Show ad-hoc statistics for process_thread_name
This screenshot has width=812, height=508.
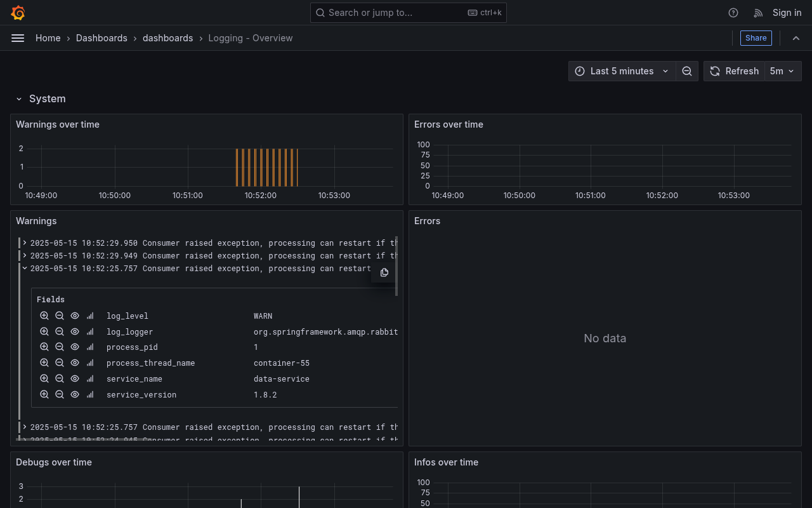pos(90,363)
